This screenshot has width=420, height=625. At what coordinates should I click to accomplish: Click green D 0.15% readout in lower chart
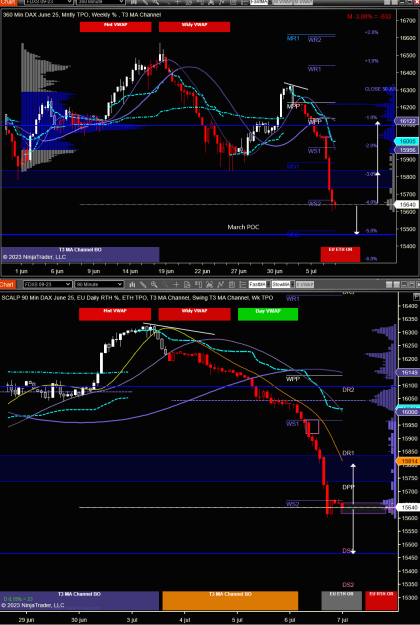coord(16,599)
